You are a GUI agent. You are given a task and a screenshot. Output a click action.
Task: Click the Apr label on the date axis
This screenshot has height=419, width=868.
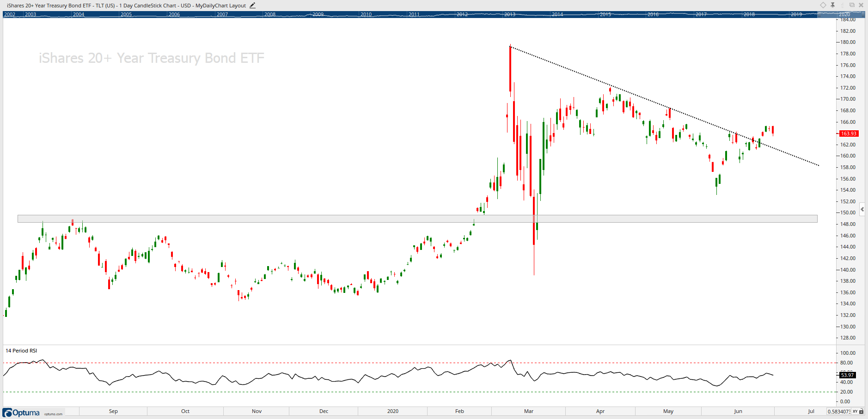(x=600, y=411)
